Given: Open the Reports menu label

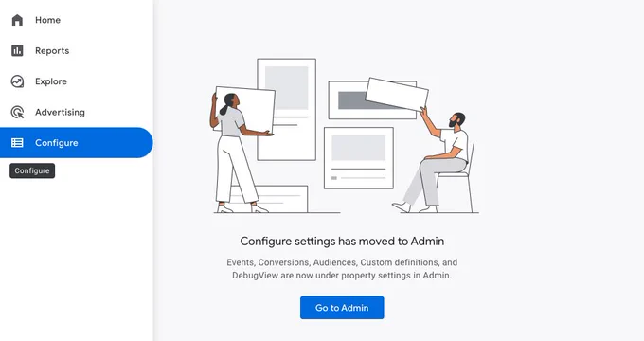Looking at the screenshot, I should click(52, 50).
